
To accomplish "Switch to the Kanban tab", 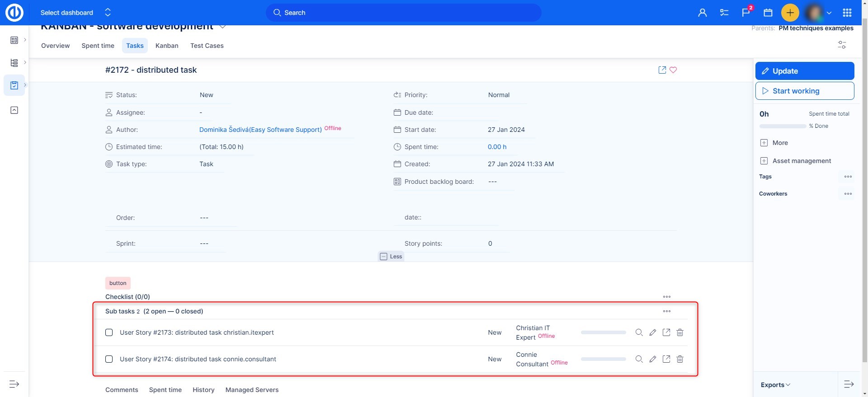I will [167, 46].
